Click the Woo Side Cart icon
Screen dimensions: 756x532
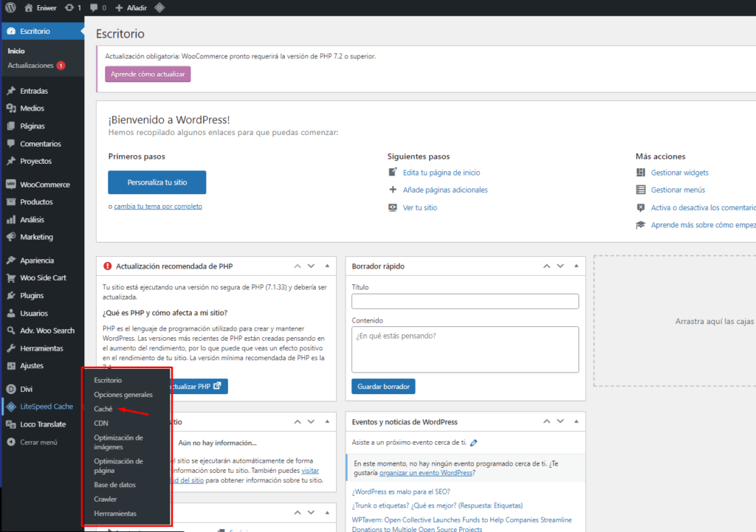11,278
